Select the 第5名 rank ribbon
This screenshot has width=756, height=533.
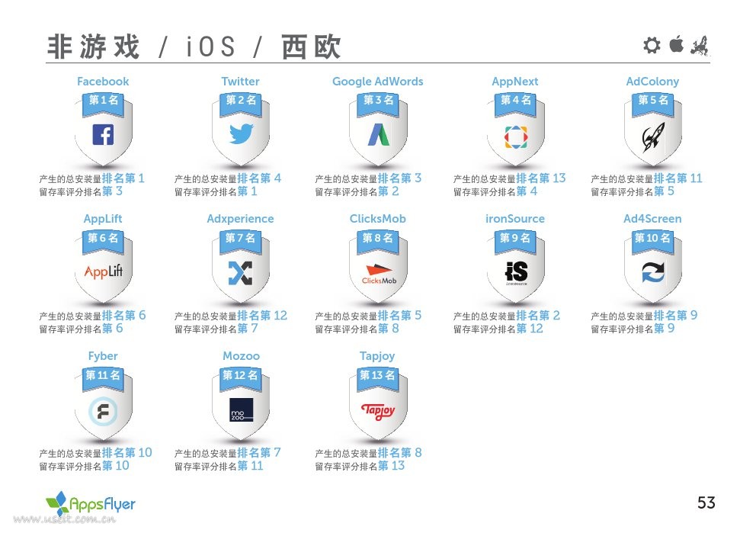coord(653,104)
